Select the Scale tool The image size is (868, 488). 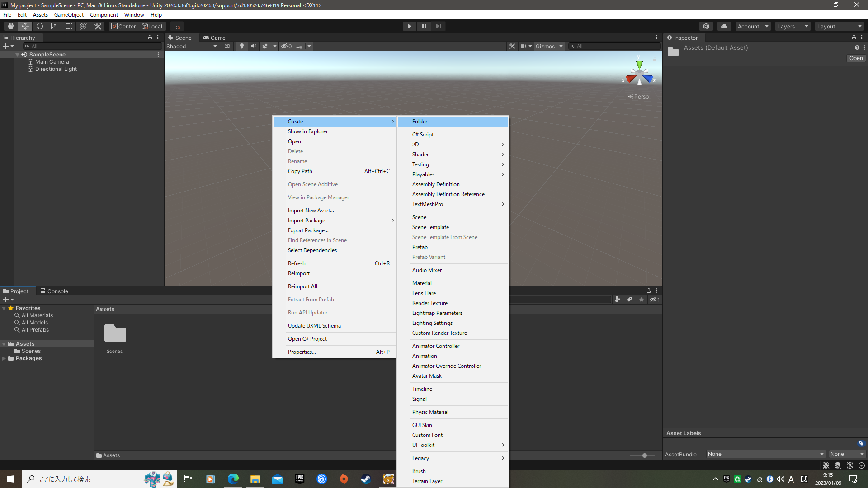[54, 26]
